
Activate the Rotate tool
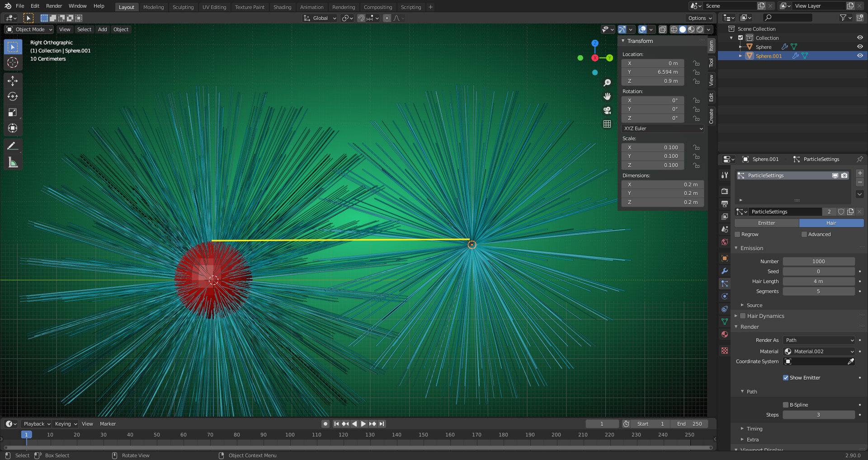[x=13, y=96]
